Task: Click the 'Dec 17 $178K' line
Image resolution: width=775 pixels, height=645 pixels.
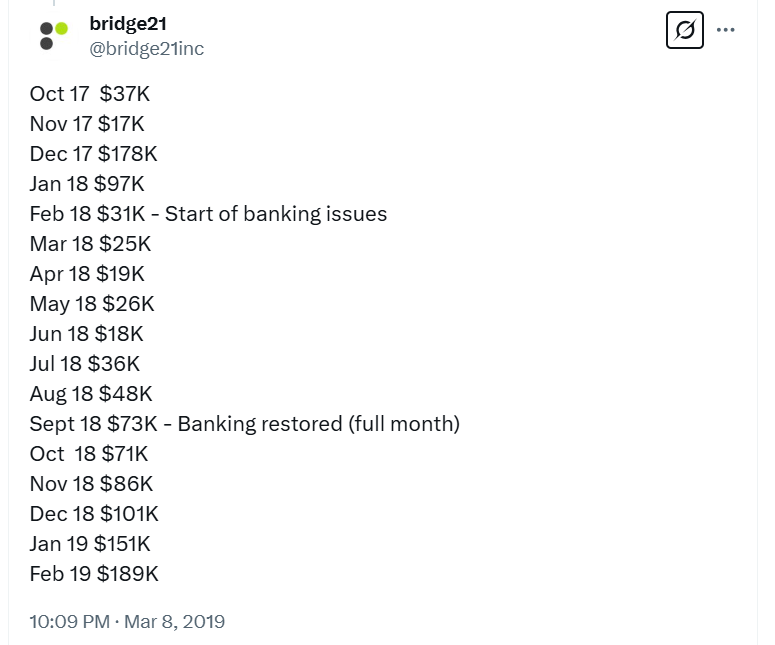Action: 93,154
